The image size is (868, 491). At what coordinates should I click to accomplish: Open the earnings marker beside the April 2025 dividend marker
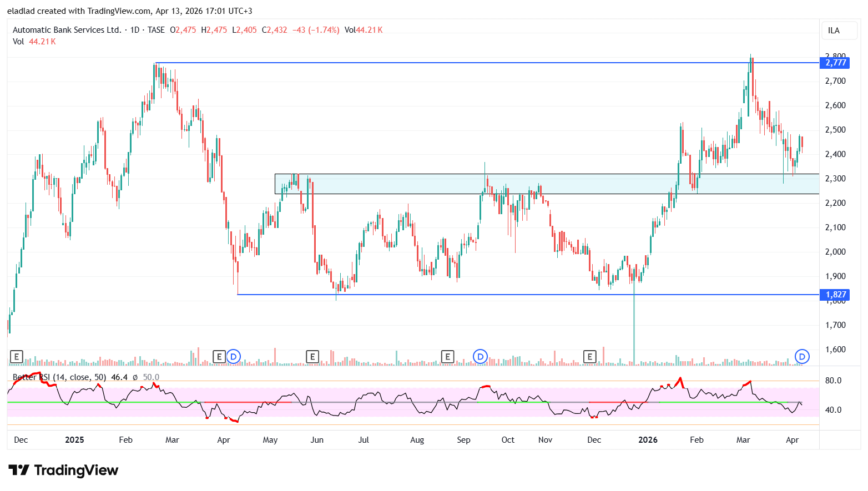pos(219,357)
